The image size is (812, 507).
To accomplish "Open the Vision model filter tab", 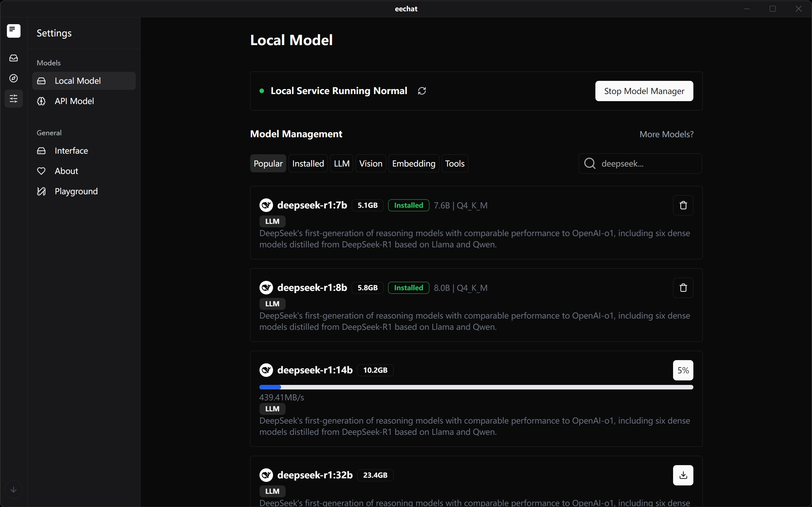I will (x=370, y=163).
